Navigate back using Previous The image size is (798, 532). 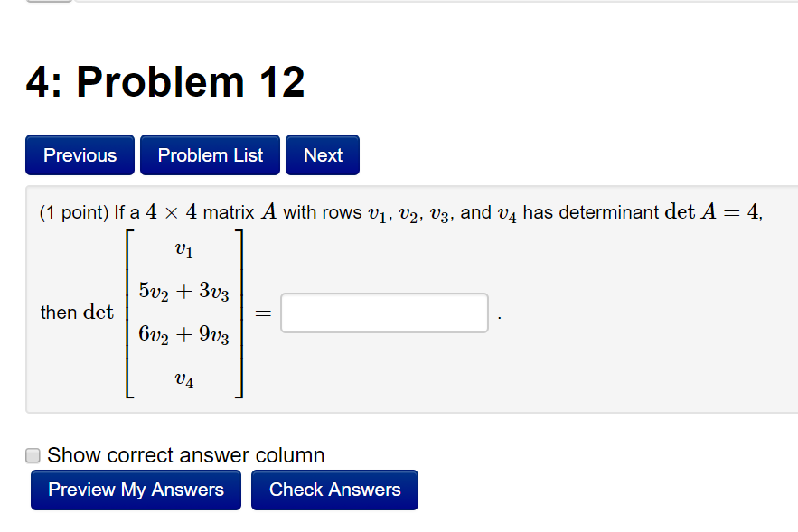(80, 154)
